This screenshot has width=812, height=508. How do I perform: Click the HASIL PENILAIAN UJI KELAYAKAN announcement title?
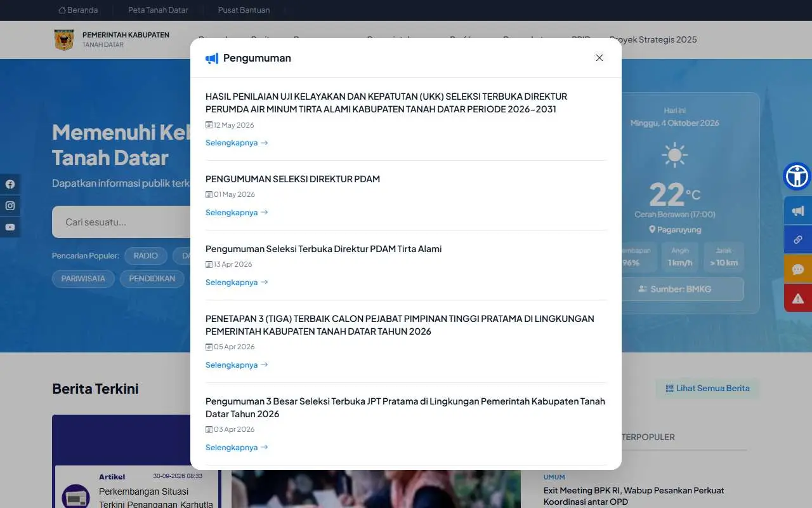coord(386,103)
